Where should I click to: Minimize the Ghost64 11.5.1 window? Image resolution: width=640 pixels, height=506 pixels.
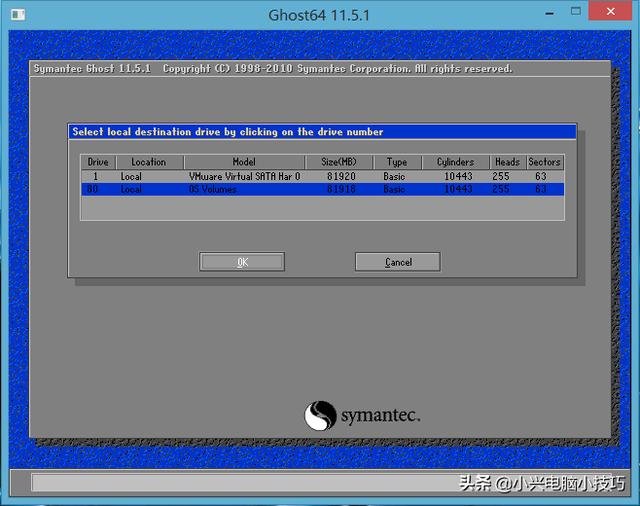click(x=550, y=13)
